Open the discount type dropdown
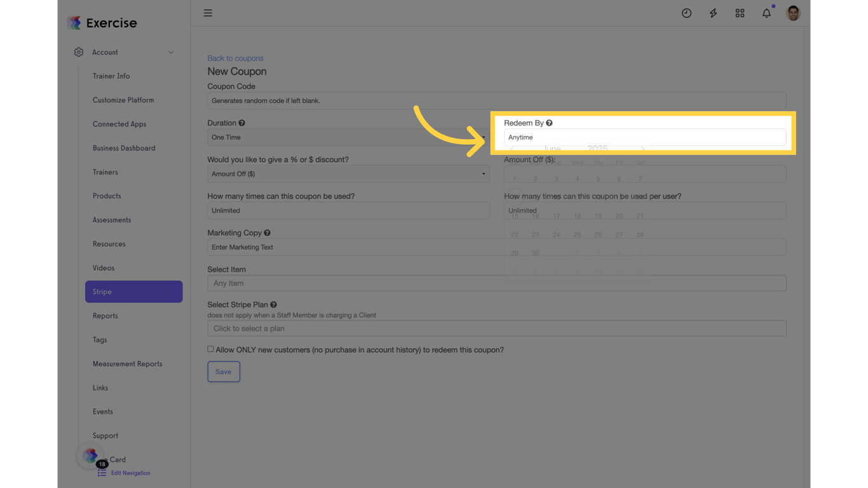The height and width of the screenshot is (488, 868). 348,174
